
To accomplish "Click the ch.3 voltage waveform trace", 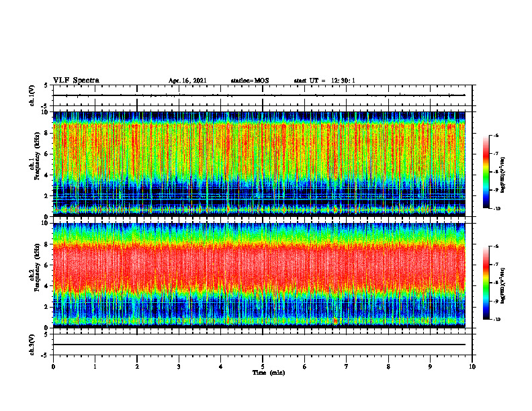I will pyautogui.click(x=259, y=345).
